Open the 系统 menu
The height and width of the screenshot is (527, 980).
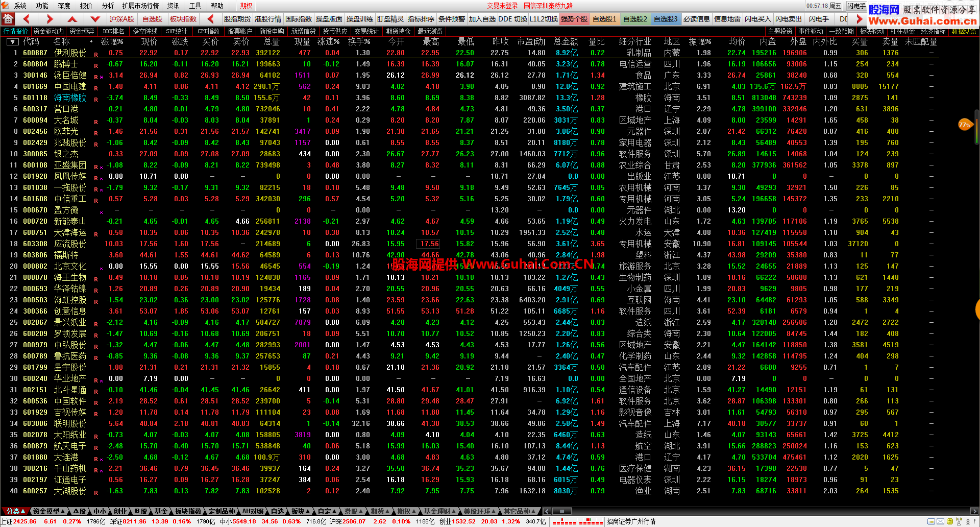[x=20, y=6]
